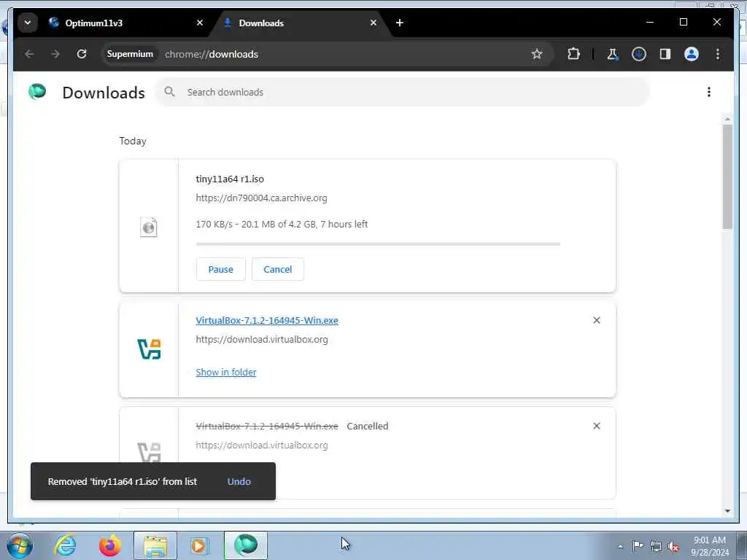The width and height of the screenshot is (747, 560).
Task: Remove cancelled VirtualBox download from list
Action: (597, 426)
